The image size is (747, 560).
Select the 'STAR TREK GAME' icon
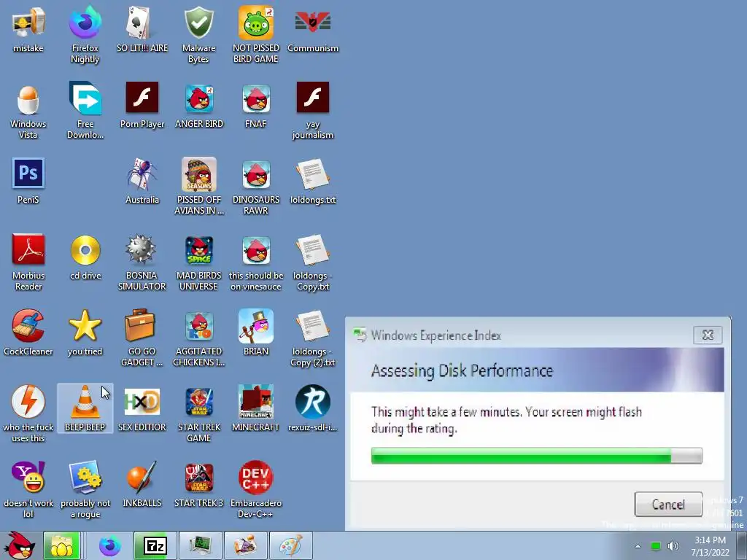coord(198,413)
